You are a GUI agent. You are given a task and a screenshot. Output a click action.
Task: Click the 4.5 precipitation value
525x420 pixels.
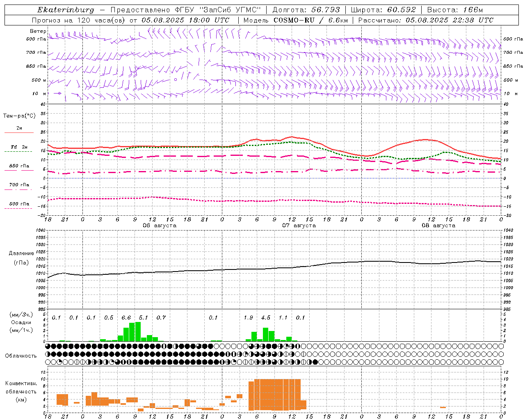point(266,318)
